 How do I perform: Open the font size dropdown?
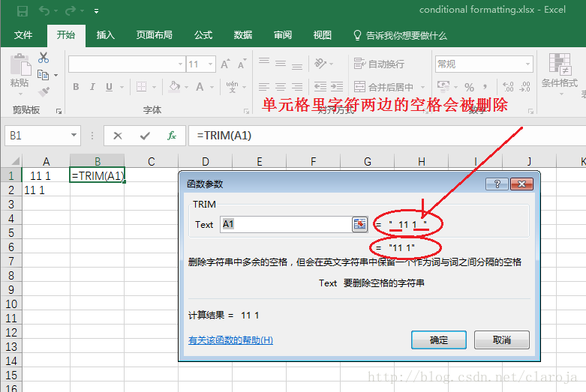click(x=212, y=64)
